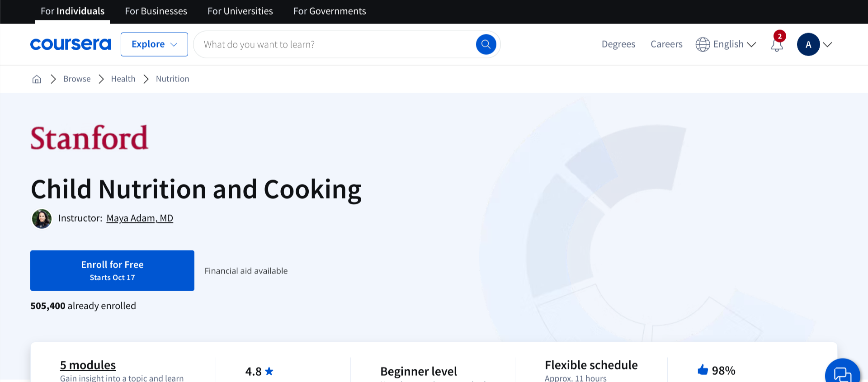This screenshot has width=868, height=382.
Task: Open the chat support bubble
Action: [x=842, y=373]
